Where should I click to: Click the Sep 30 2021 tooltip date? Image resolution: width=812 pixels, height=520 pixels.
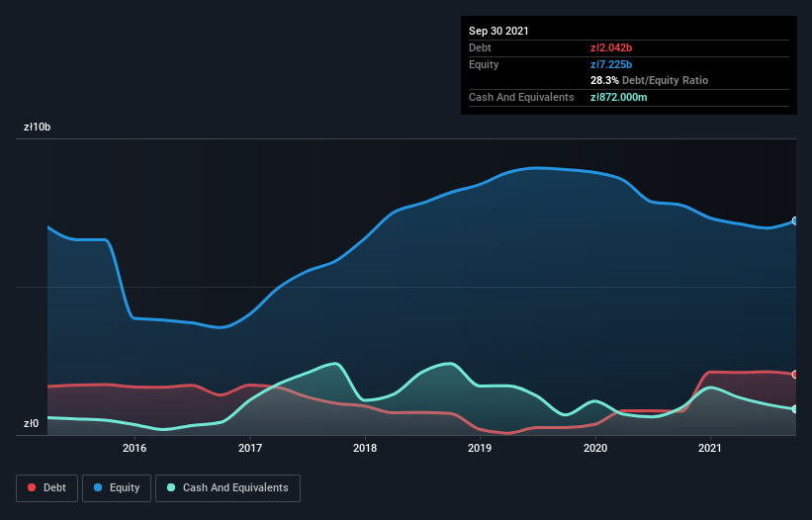498,31
